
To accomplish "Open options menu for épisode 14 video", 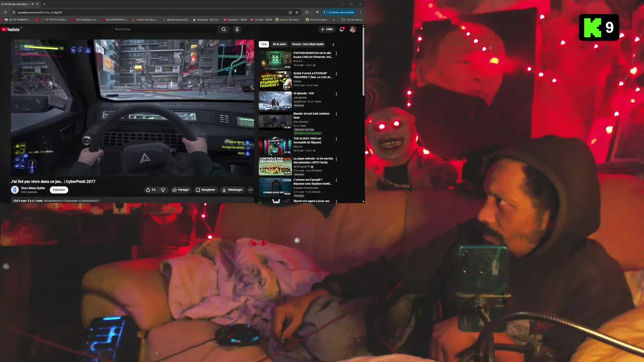I will 336,94.
